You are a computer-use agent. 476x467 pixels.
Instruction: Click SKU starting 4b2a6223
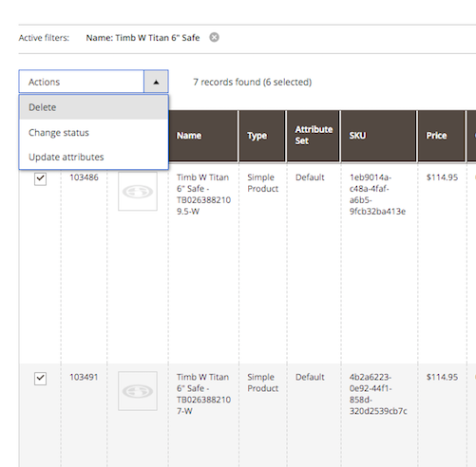pos(378,394)
